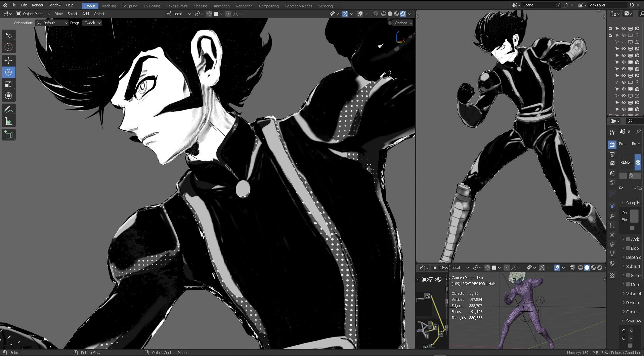This screenshot has height=356, width=644.
Task: Open the Object menu in viewport header
Action: (99, 14)
